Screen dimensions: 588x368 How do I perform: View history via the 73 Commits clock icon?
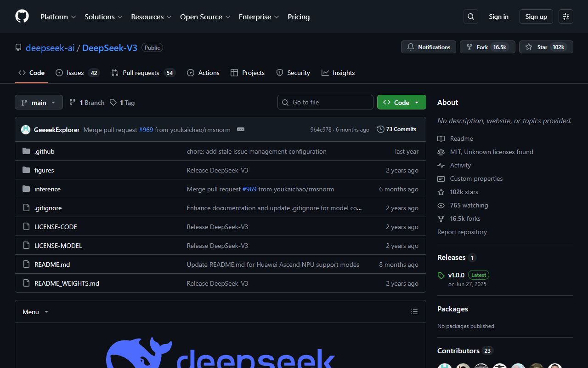coord(381,129)
